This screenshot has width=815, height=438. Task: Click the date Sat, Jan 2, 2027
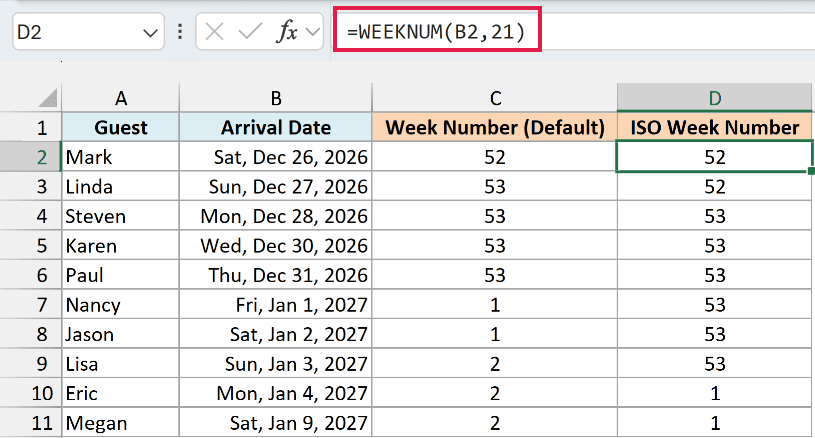(x=276, y=334)
